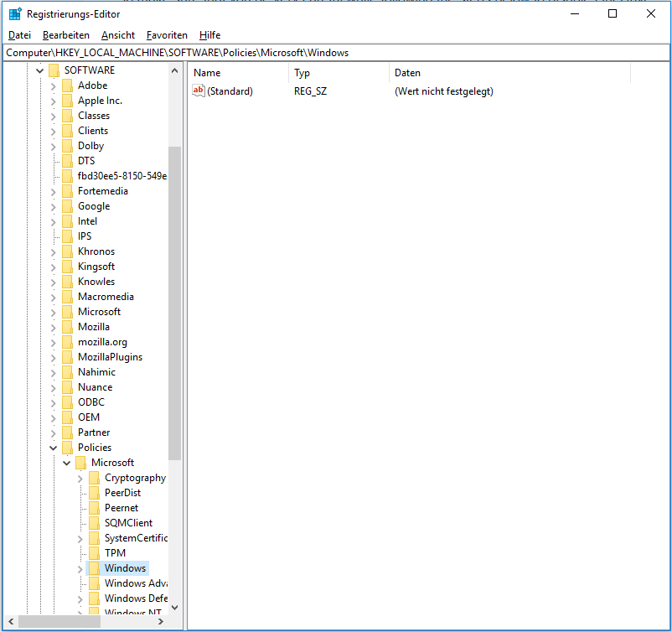
Task: Click the horizontal scrollbar left arrow
Action: coord(11,621)
